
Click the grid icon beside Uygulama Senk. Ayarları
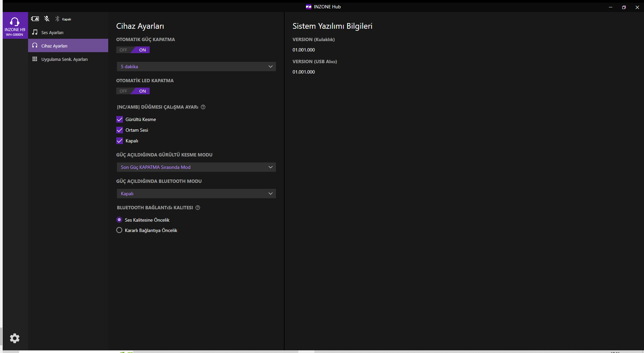click(35, 59)
